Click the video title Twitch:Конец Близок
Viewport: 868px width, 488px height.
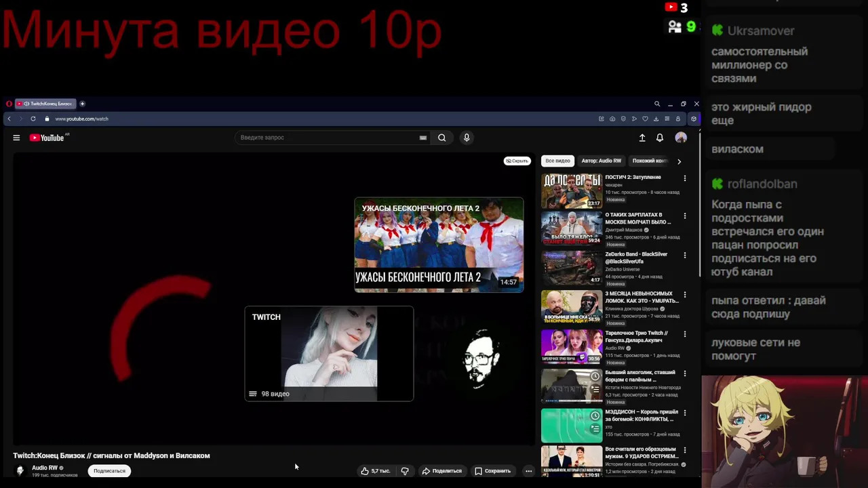111,455
